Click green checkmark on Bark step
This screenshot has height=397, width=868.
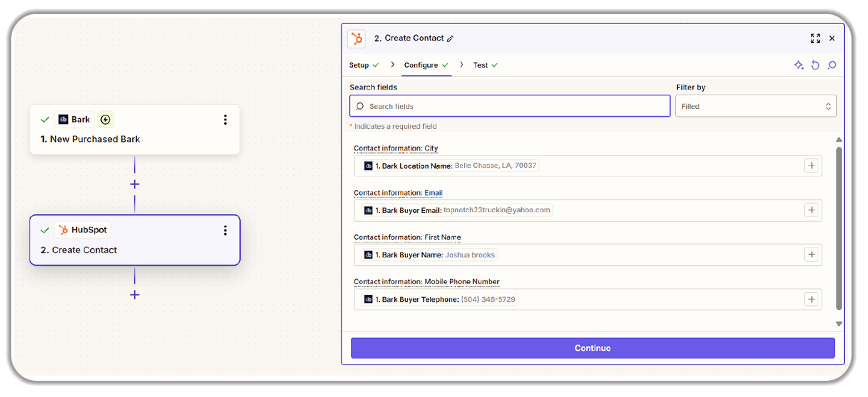(45, 120)
